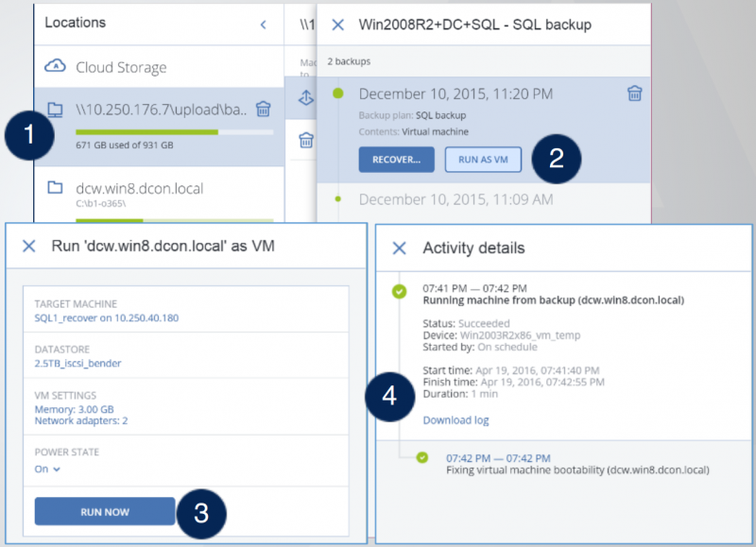Click the 671 GB used of 931 GB text
The width and height of the screenshot is (756, 547).
click(125, 145)
